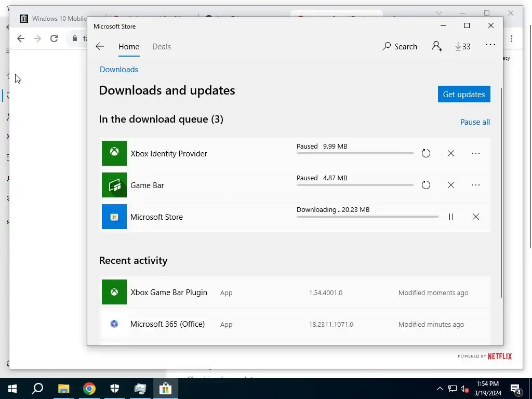The image size is (532, 399).
Task: Open the Chrome three-dot menu
Action: [511, 38]
